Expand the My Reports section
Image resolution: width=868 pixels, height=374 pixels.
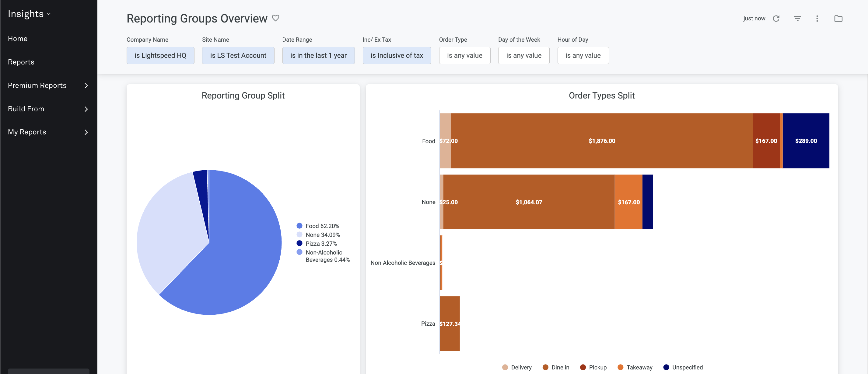click(27, 132)
